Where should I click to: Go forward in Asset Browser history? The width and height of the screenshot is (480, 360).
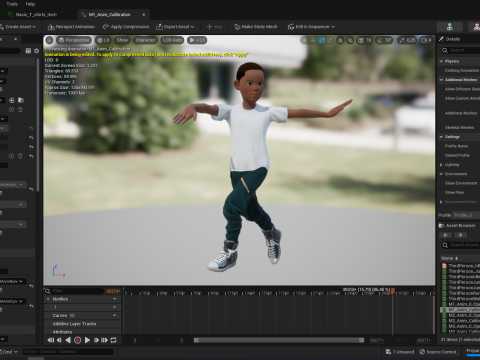click(460, 235)
